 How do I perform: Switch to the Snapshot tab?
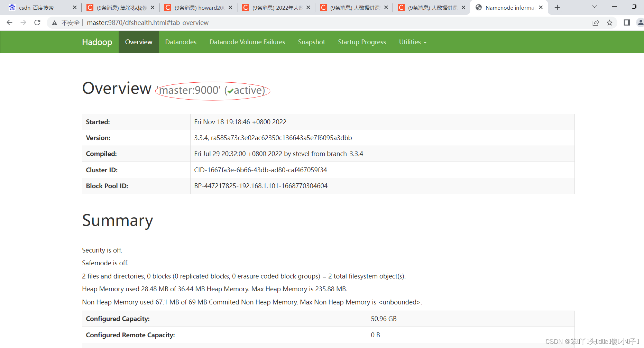(311, 42)
